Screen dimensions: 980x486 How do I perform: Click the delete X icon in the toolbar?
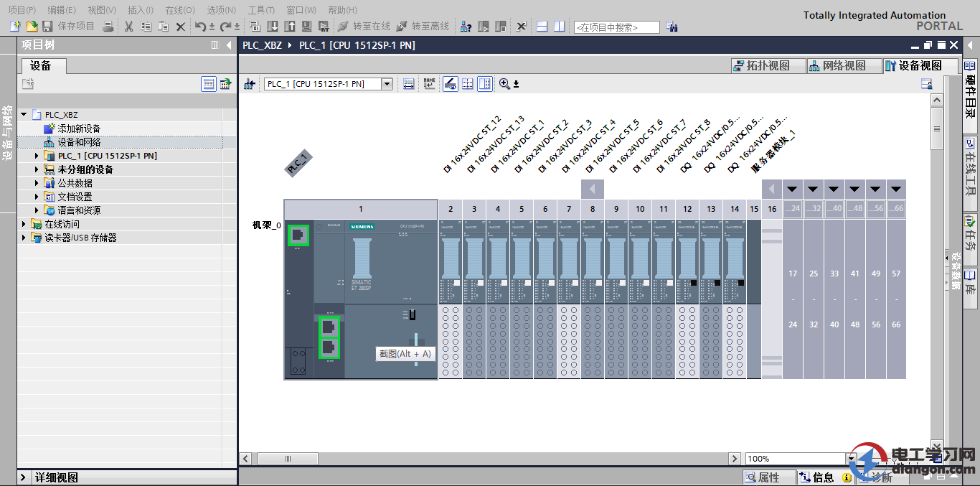181,27
